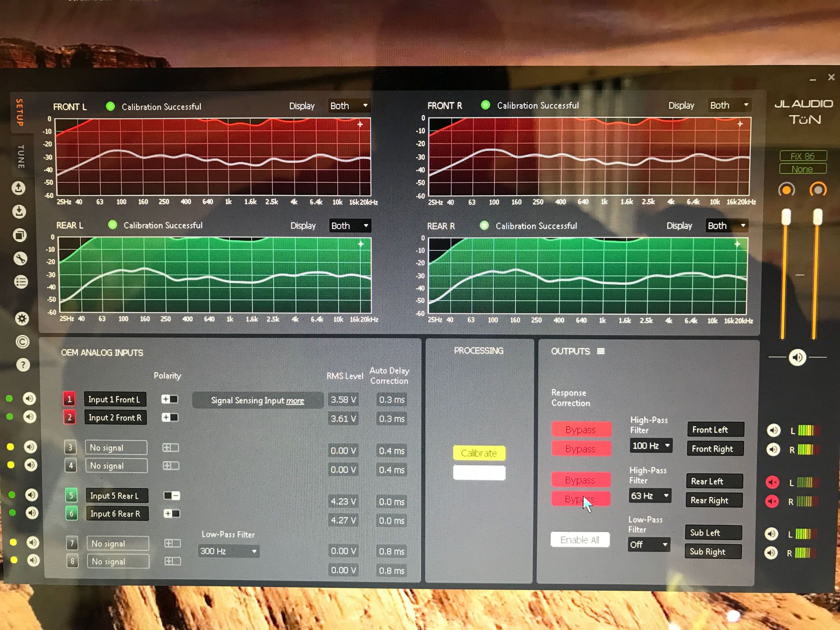Click the upload icon in left sidebar

(18, 188)
